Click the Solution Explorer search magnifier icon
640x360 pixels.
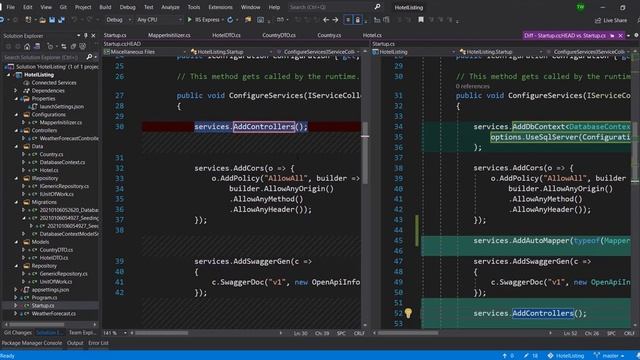tap(89, 57)
